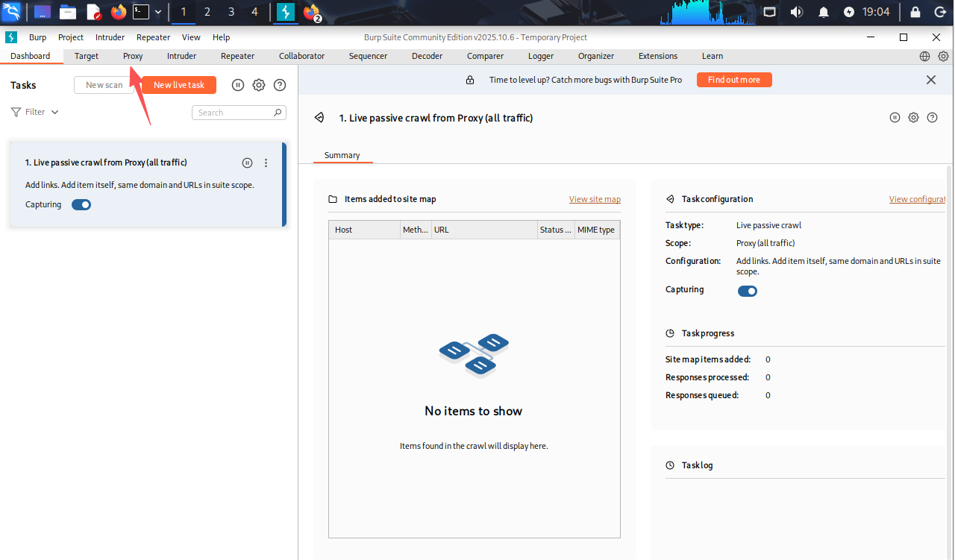Select the Summary tab
This screenshot has width=955, height=560.
click(342, 155)
